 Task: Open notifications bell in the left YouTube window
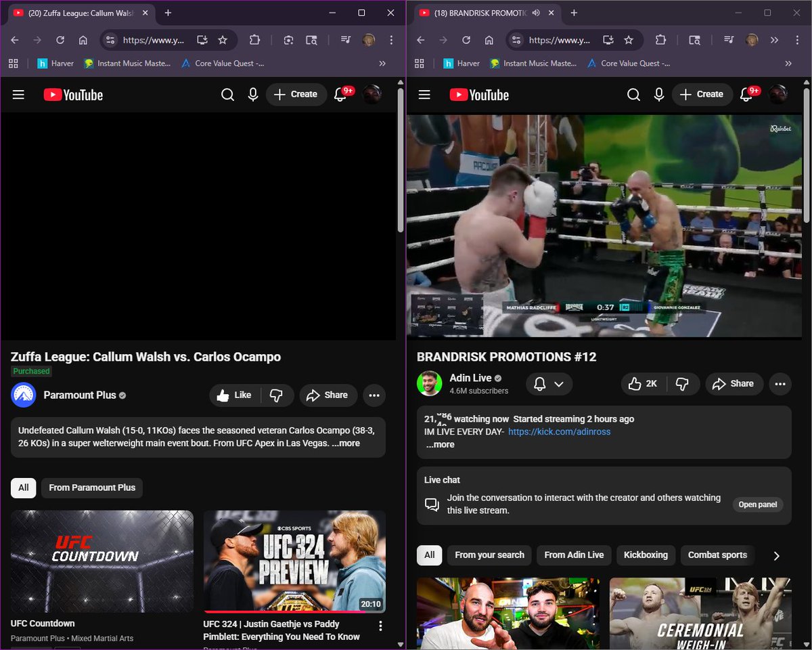(340, 95)
